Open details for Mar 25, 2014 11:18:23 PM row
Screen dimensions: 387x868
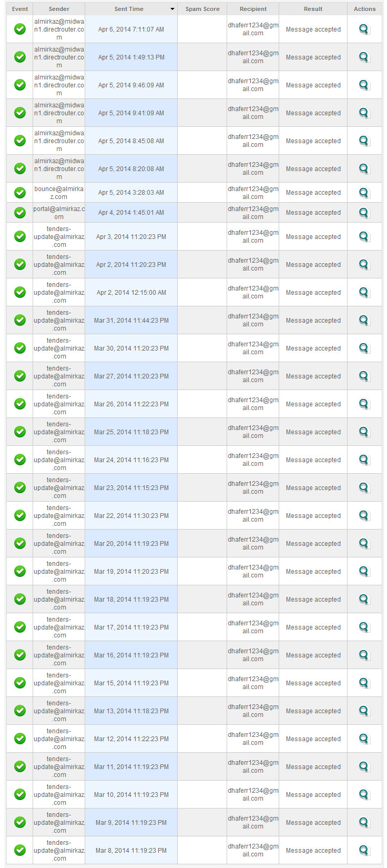click(364, 432)
